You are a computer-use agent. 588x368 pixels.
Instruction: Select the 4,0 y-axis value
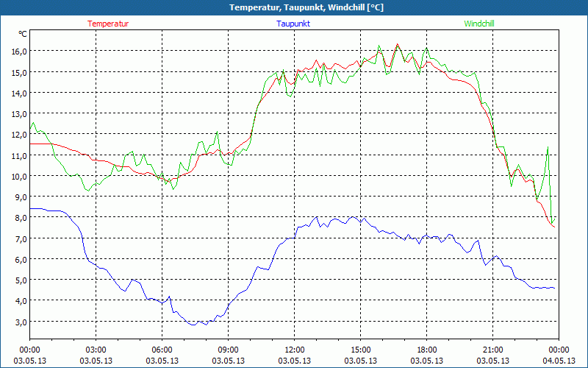[x=21, y=301]
